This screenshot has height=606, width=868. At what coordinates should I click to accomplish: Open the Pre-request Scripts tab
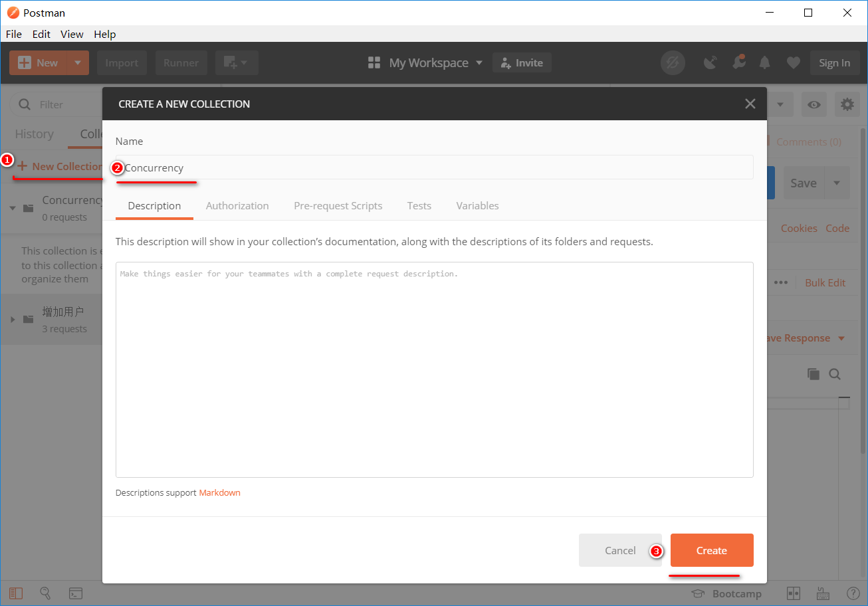pos(338,206)
